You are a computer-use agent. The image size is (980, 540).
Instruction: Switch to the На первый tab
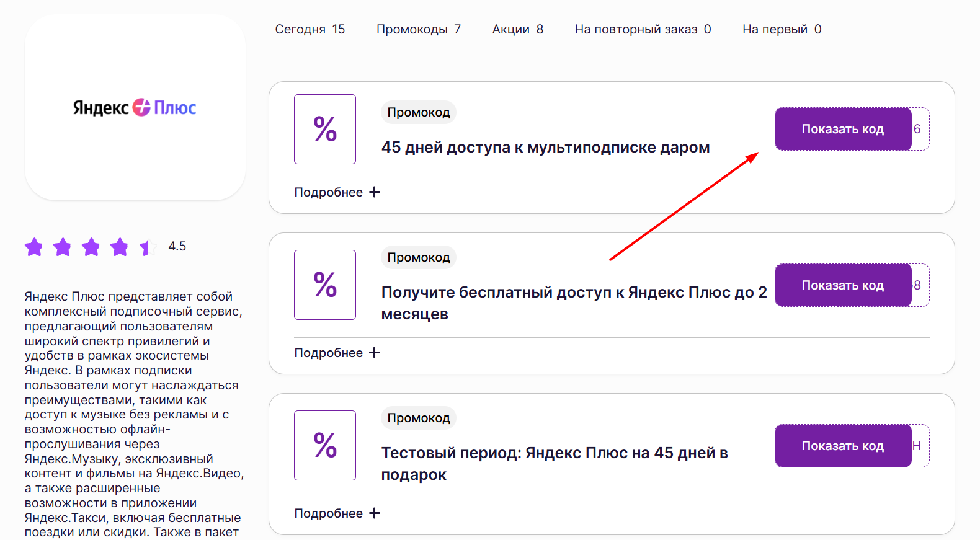coord(782,29)
